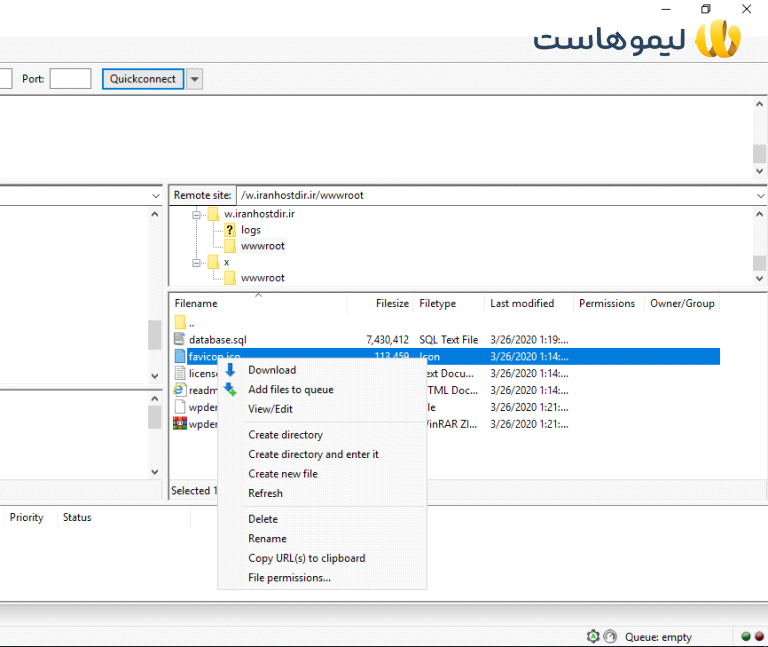
Task: Click the SQL Text File type cell
Action: coord(449,339)
